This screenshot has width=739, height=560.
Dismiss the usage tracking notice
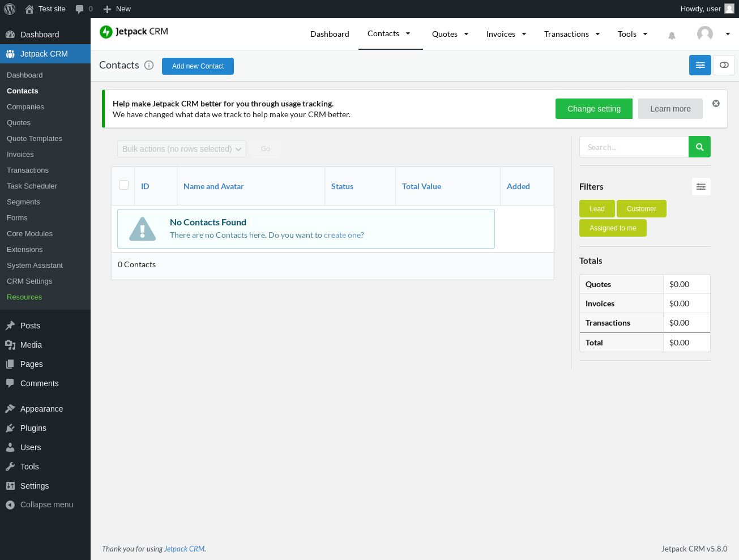(x=716, y=104)
